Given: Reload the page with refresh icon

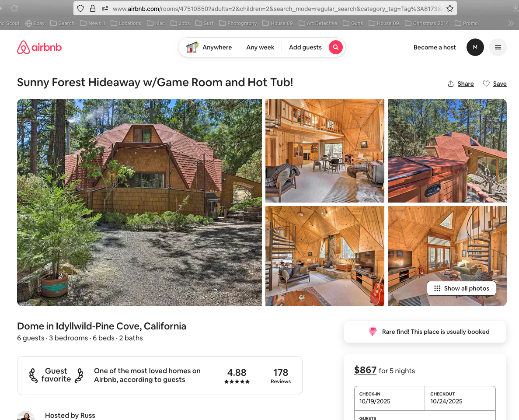Looking at the screenshot, I should [14, 8].
